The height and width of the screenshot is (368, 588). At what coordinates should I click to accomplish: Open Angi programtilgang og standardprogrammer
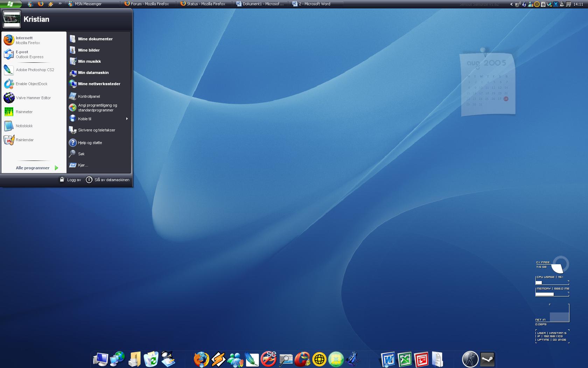point(99,108)
